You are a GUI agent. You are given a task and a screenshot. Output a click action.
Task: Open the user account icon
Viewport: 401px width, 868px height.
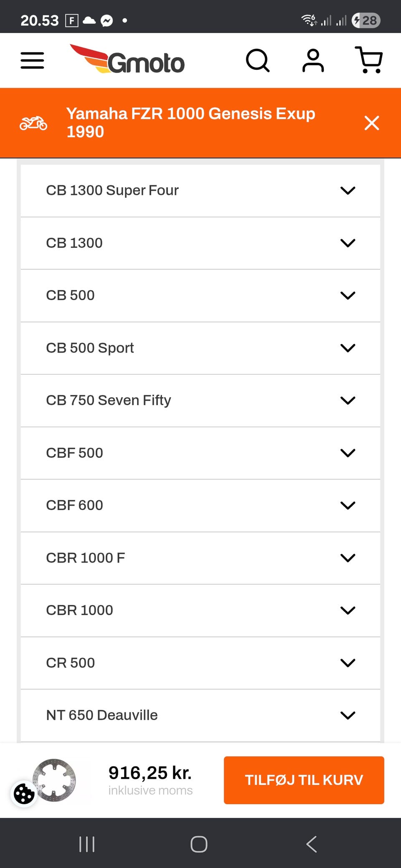[313, 61]
